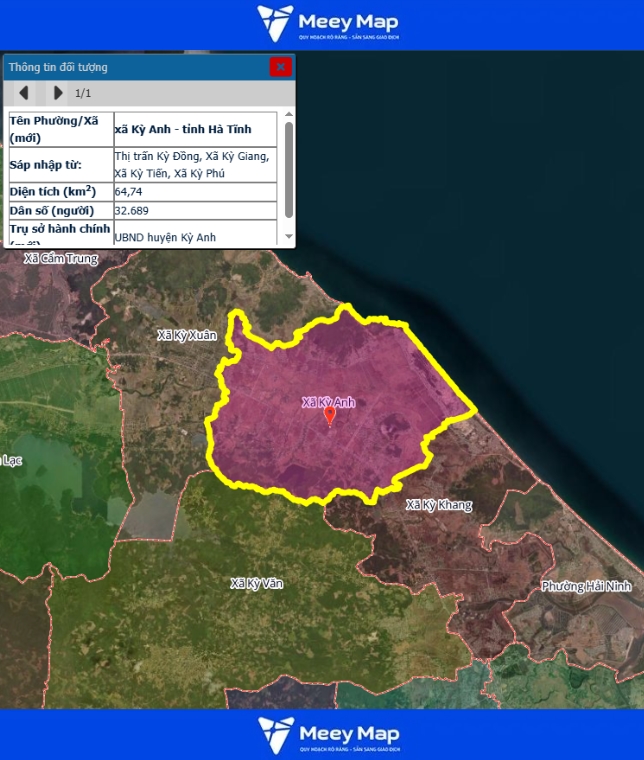The image size is (644, 760).
Task: Select the Xã Kỳ Khang map label
Action: (438, 505)
